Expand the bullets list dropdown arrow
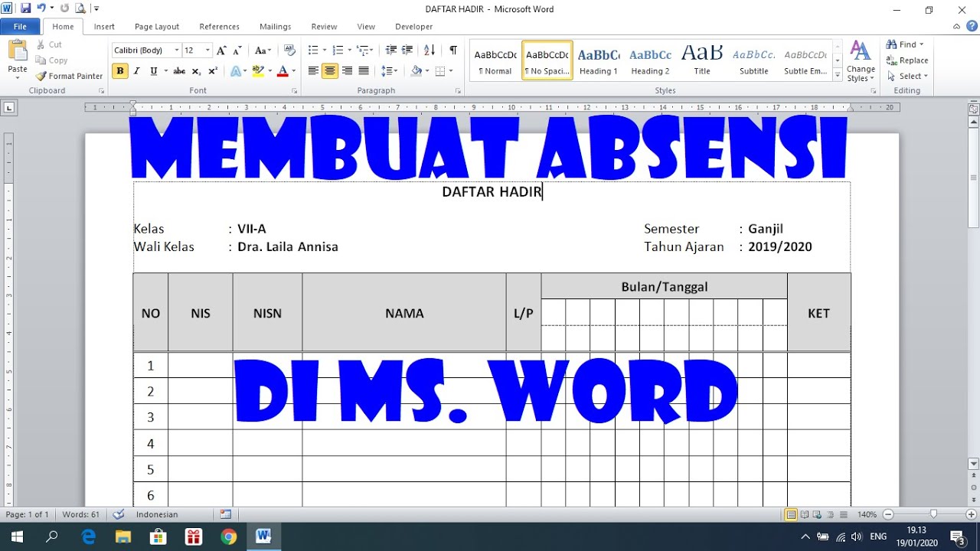 pos(324,51)
